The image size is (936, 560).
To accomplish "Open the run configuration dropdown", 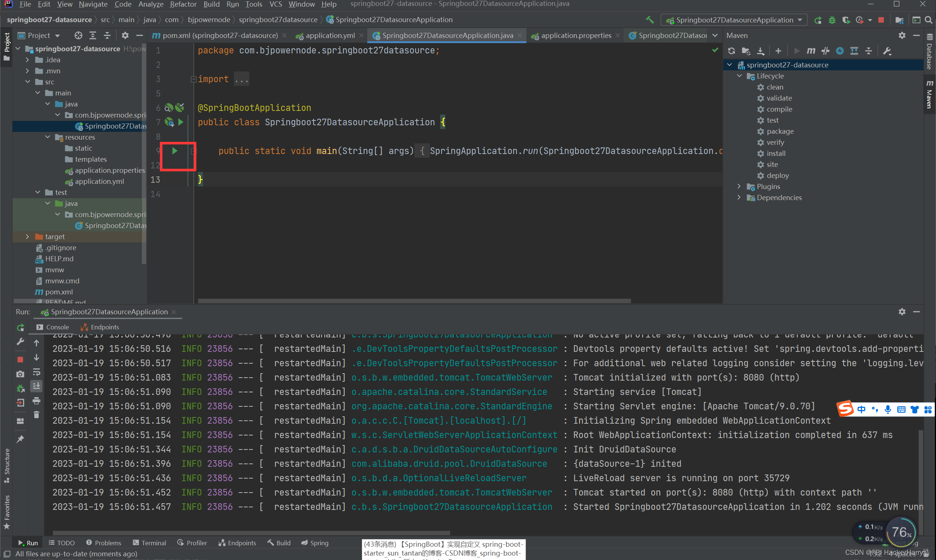I will (734, 20).
